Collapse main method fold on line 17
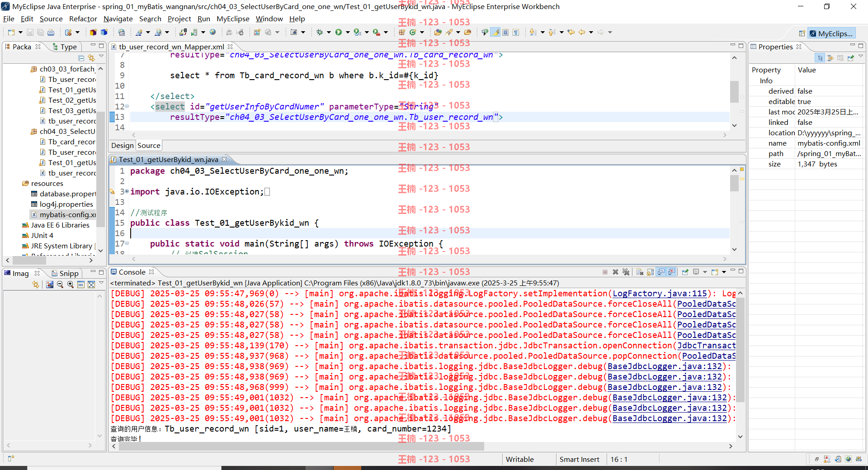This screenshot has height=470, width=868. (x=127, y=243)
